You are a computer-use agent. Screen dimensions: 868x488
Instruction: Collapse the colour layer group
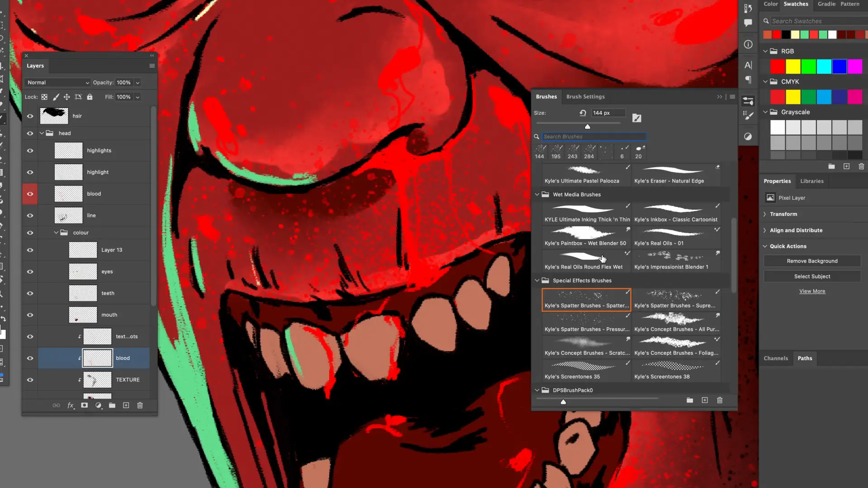tap(56, 233)
